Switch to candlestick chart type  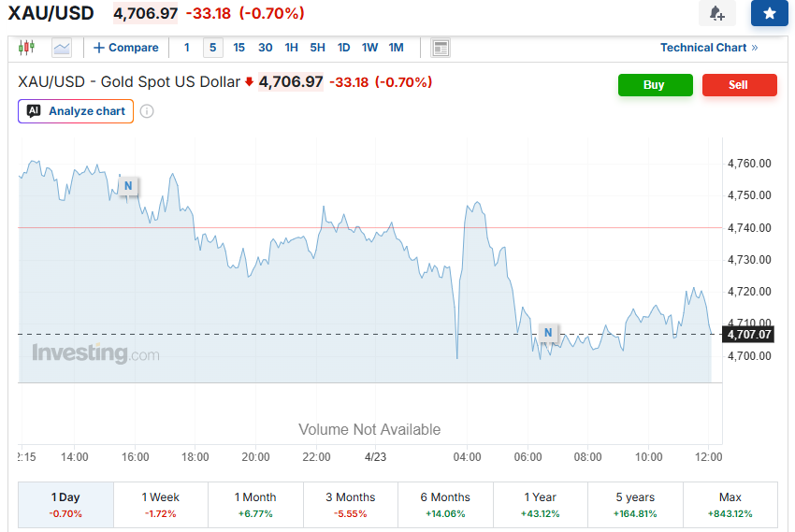point(26,48)
